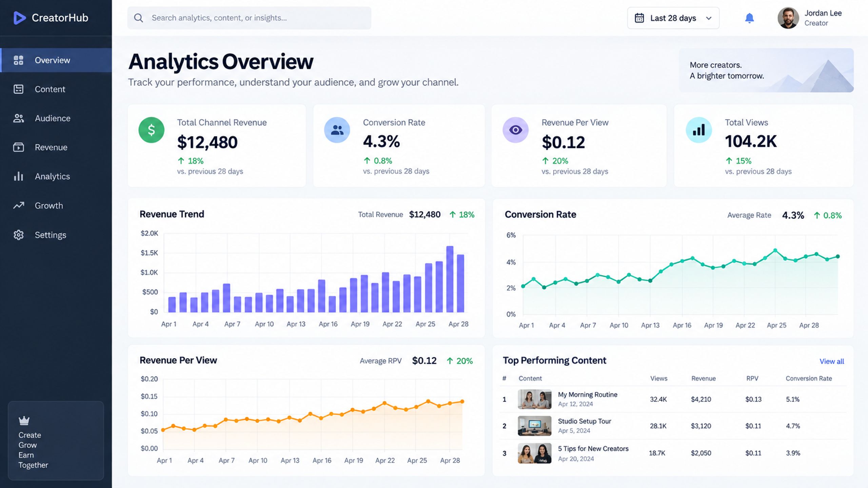Screen dimensions: 868x488
Task: Click the search magnifier icon
Action: [x=138, y=18]
